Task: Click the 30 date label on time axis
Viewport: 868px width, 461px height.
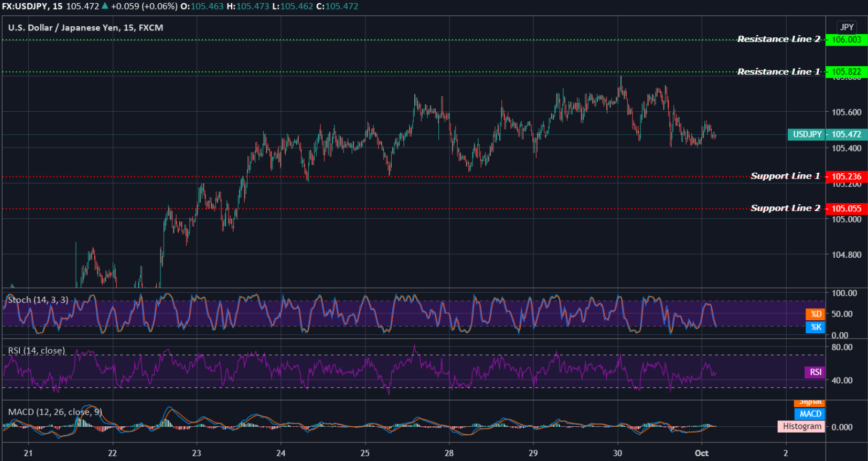Action: point(618,453)
